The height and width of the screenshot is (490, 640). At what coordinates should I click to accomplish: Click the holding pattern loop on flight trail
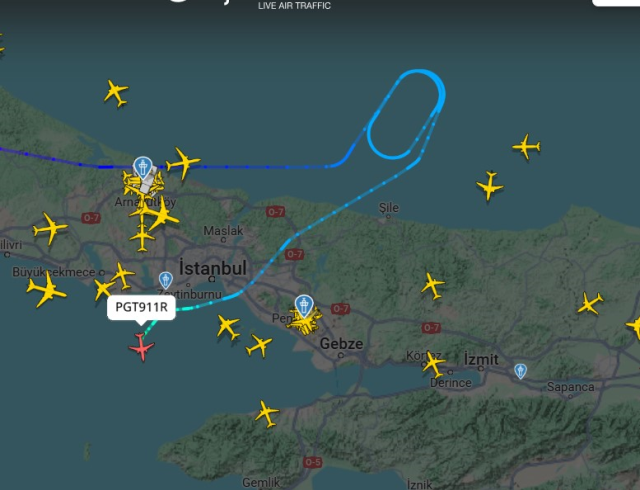(406, 114)
